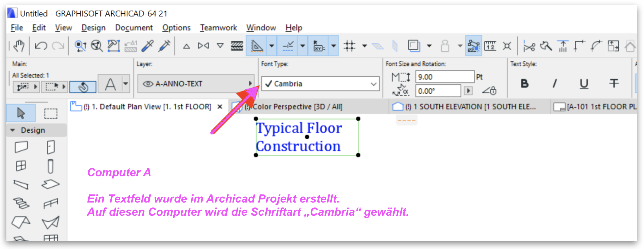Click the Find and Select icon
Screen dimensions: 644x249
click(80, 46)
